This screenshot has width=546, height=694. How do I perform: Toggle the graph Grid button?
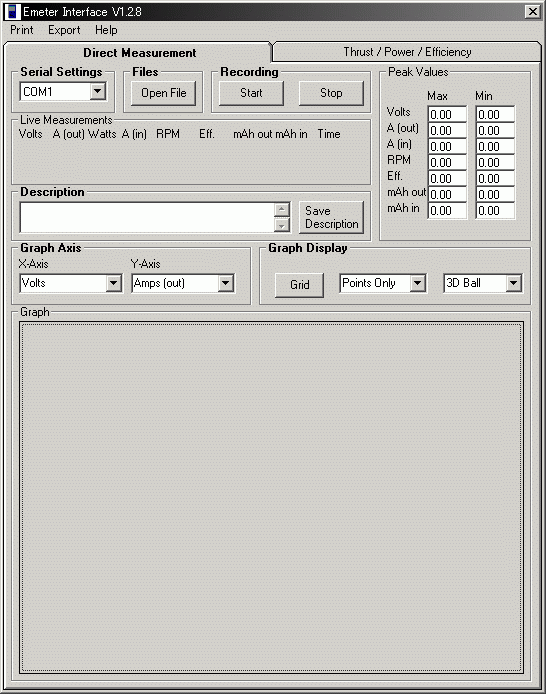coord(300,285)
